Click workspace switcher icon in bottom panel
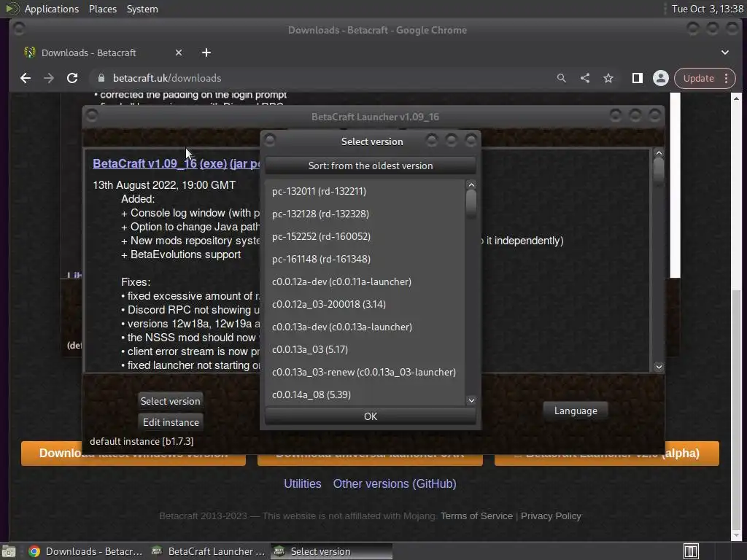The height and width of the screenshot is (560, 747). pyautogui.click(x=691, y=551)
